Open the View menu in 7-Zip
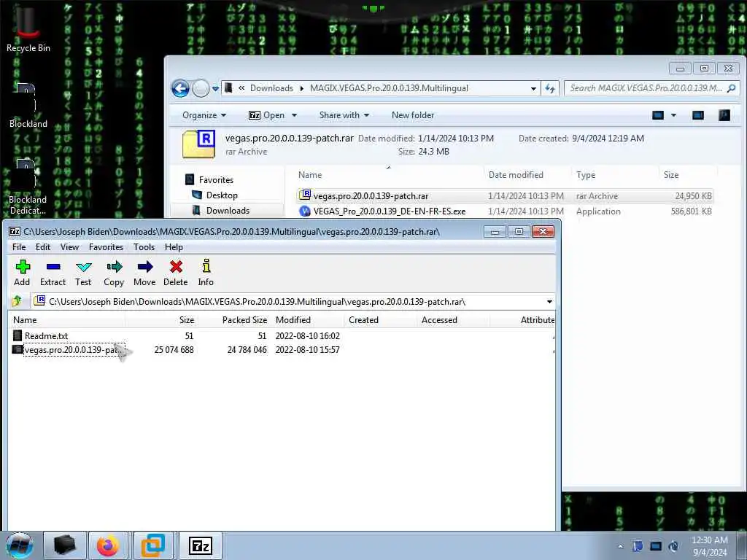This screenshot has width=747, height=560. [x=69, y=246]
